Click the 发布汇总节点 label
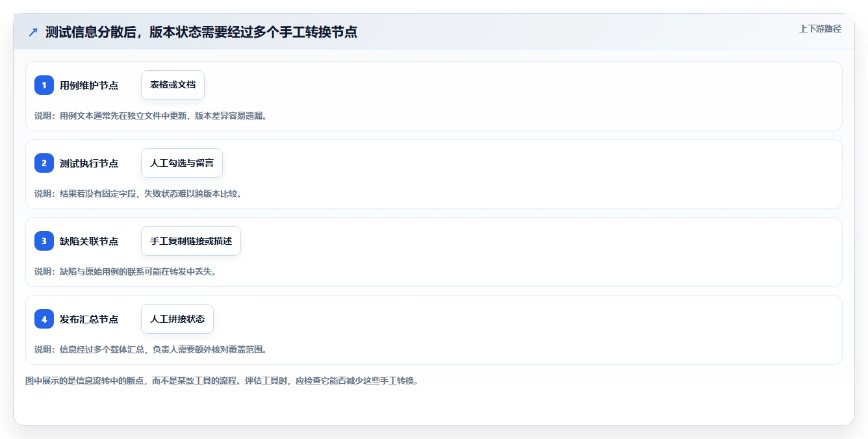The width and height of the screenshot is (868, 439). tap(89, 319)
